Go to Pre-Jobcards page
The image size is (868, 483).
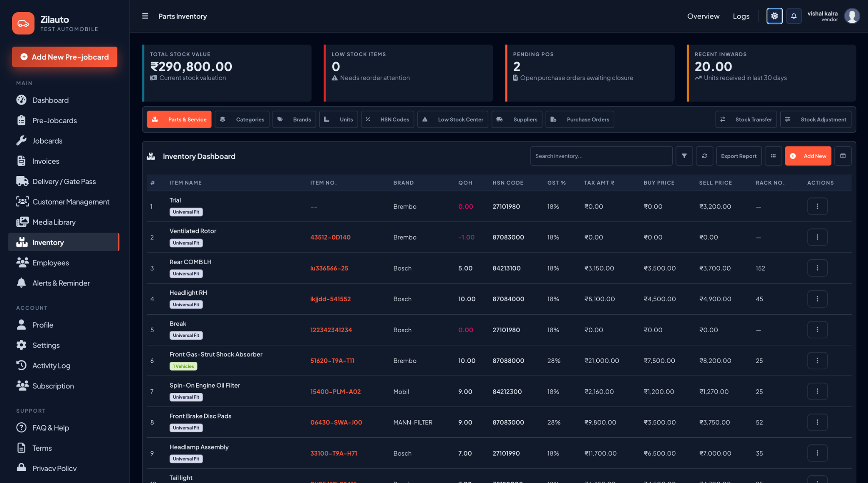pos(64,120)
